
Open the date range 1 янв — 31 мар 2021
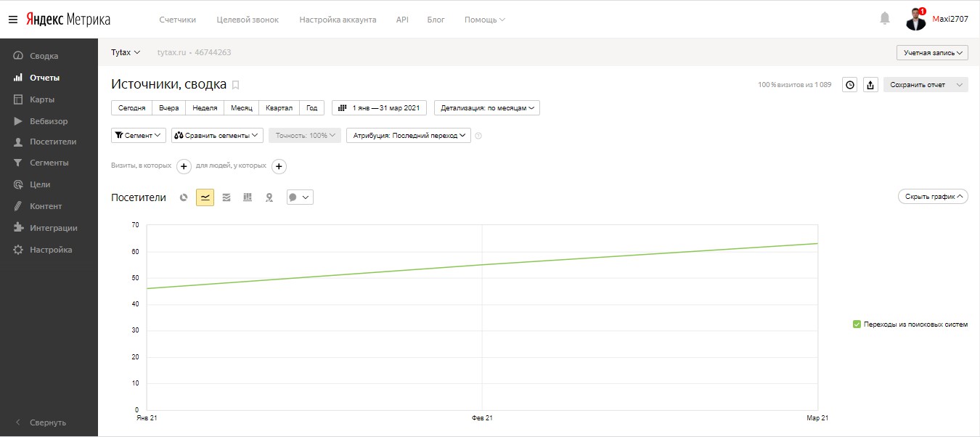point(379,108)
